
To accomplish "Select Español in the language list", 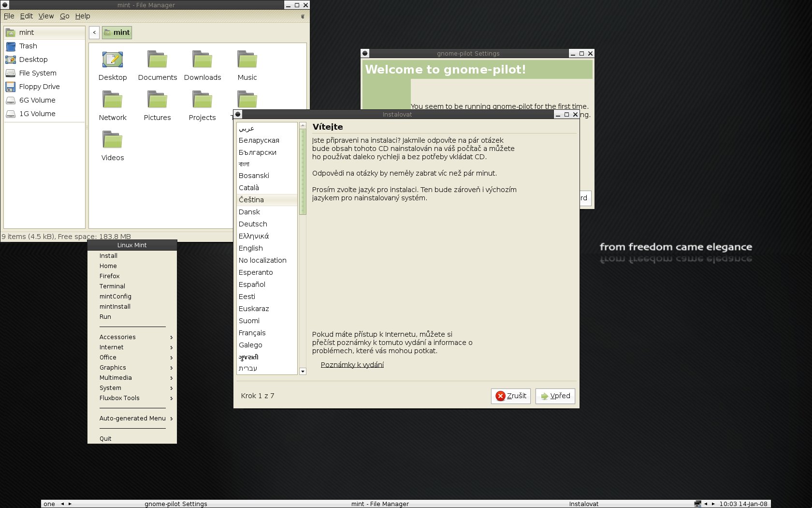I will point(267,284).
